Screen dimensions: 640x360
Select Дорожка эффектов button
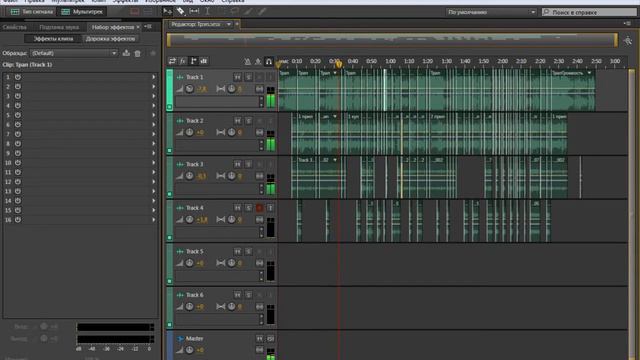pyautogui.click(x=110, y=39)
